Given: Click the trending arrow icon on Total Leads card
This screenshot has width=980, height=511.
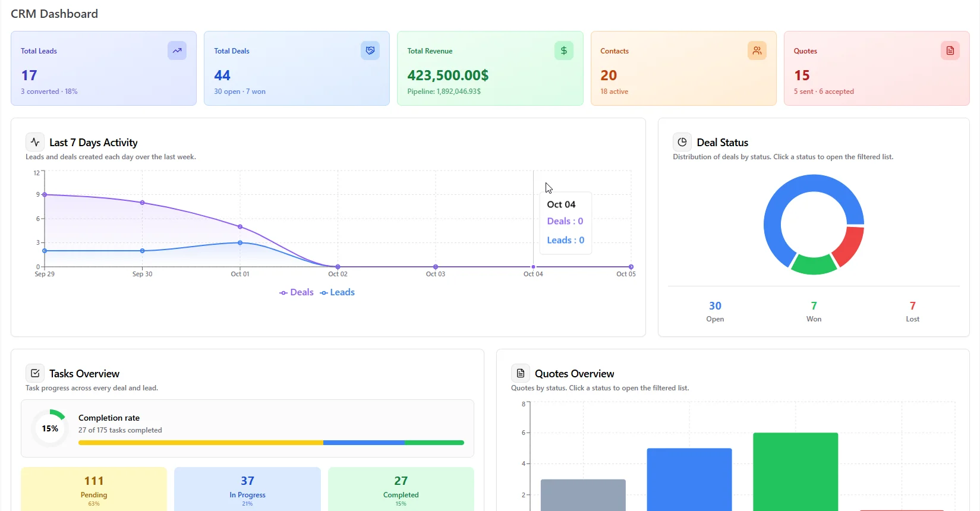Looking at the screenshot, I should click(x=177, y=51).
